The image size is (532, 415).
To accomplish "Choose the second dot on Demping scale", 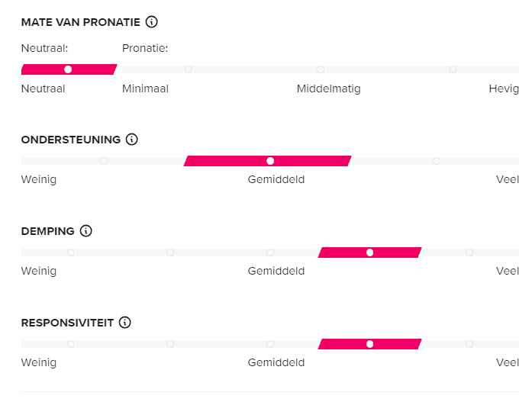I will point(170,253).
